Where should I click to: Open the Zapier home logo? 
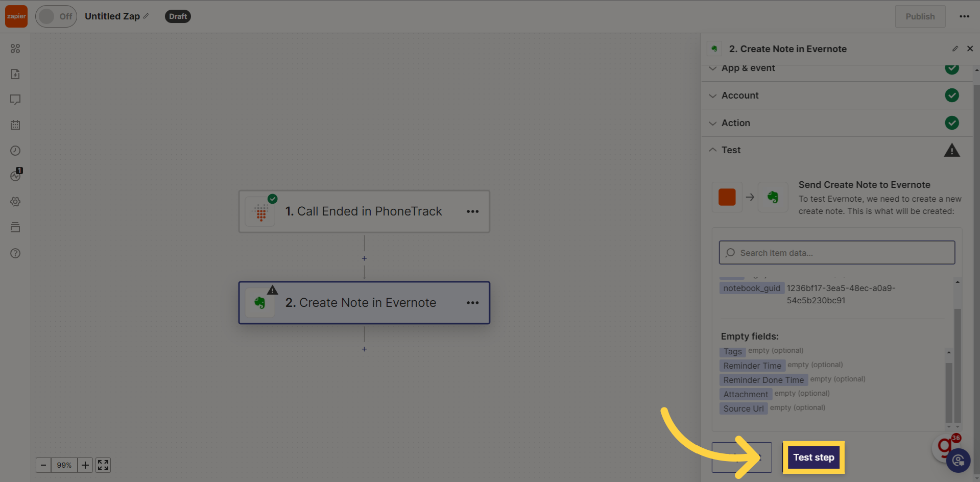(16, 16)
